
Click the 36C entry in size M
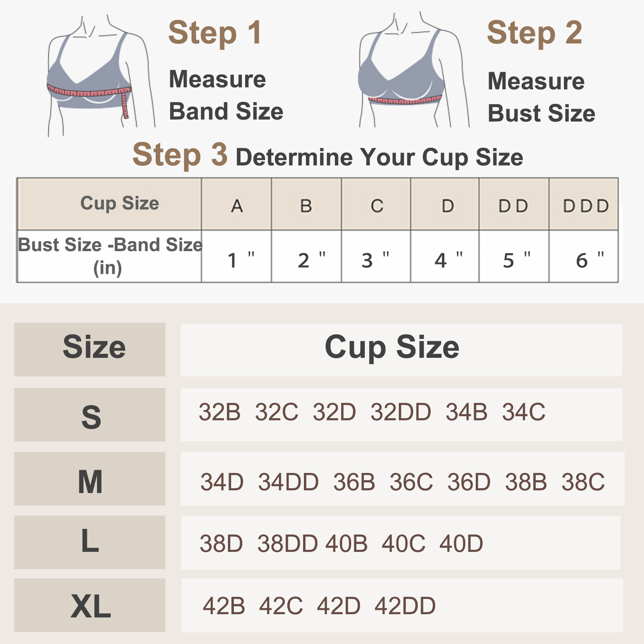tap(411, 482)
